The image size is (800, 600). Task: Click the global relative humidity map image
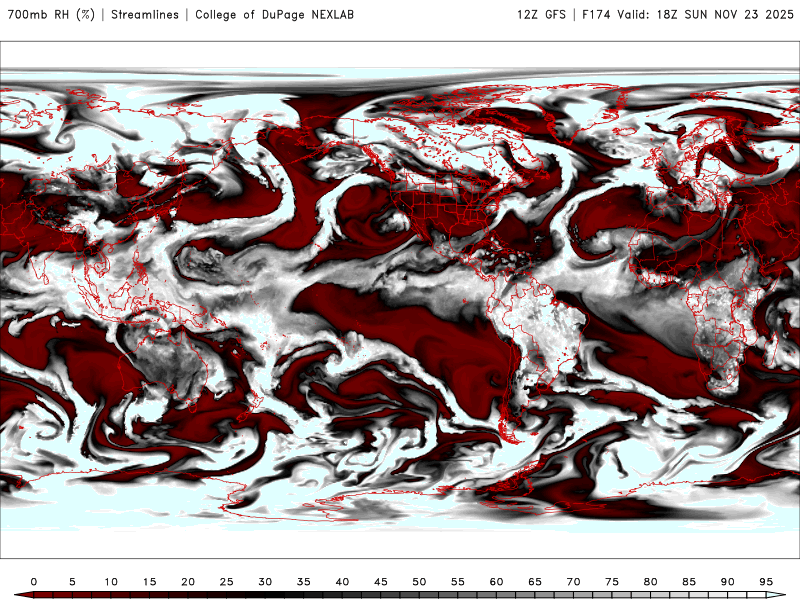(400, 300)
